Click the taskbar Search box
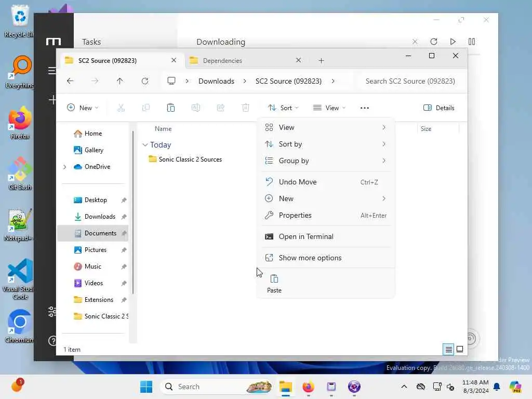Viewport: 532px width, 399px height. 217,387
